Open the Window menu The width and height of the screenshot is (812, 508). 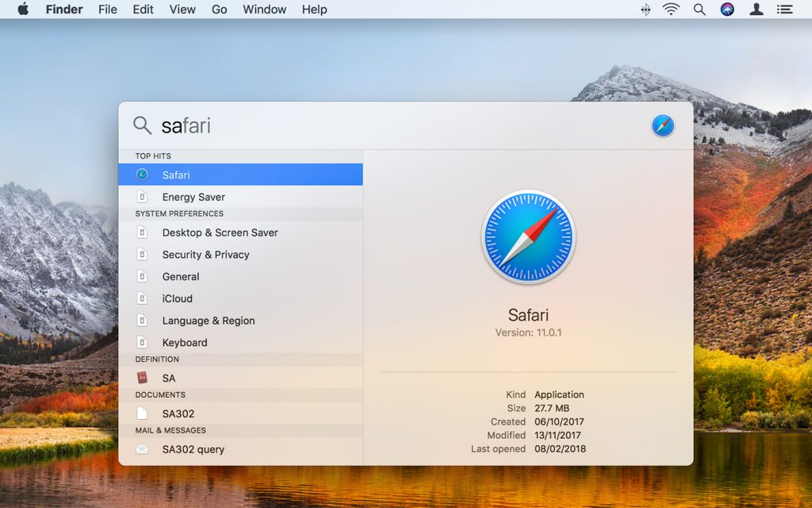[265, 10]
